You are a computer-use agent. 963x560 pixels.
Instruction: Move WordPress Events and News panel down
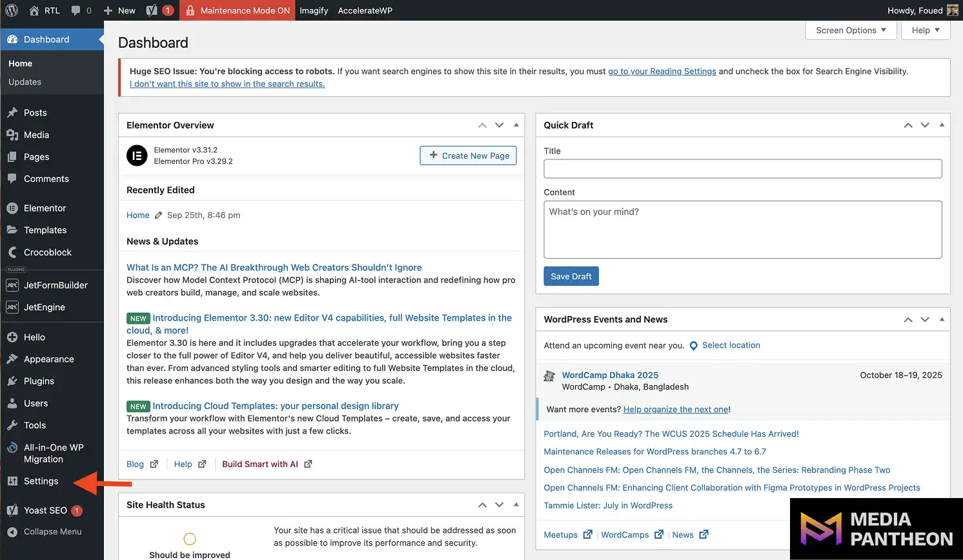click(925, 319)
